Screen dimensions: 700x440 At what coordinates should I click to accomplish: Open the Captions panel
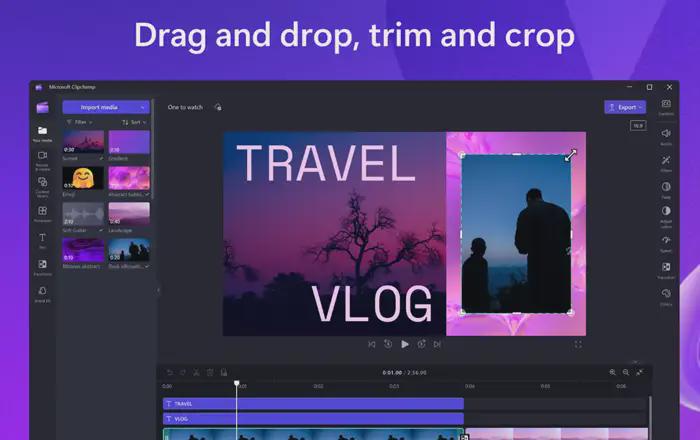(666, 105)
